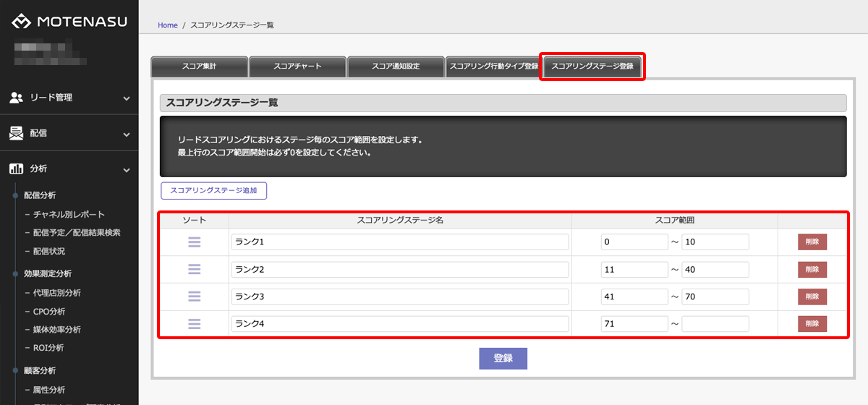This screenshot has width=868, height=405.
Task: Expand the リード管理 menu chevron
Action: pos(127,98)
